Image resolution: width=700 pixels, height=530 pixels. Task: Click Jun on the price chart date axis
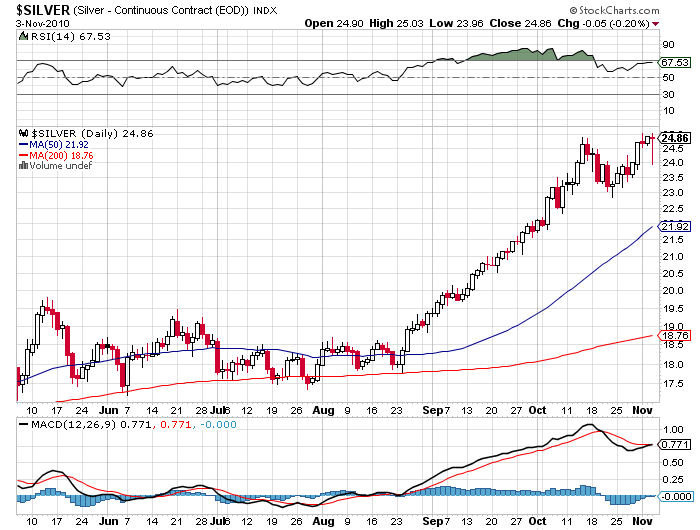109,410
